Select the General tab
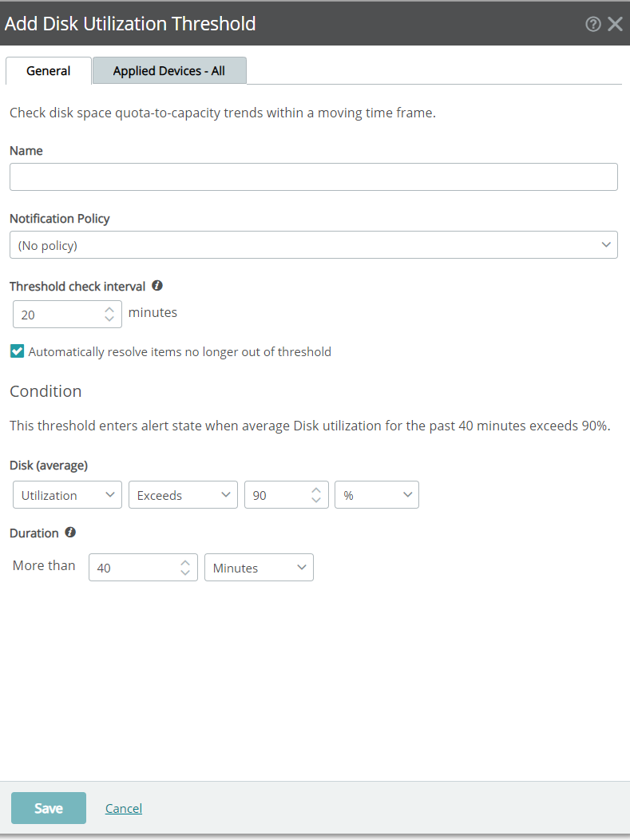The image size is (630, 840). pyautogui.click(x=48, y=70)
